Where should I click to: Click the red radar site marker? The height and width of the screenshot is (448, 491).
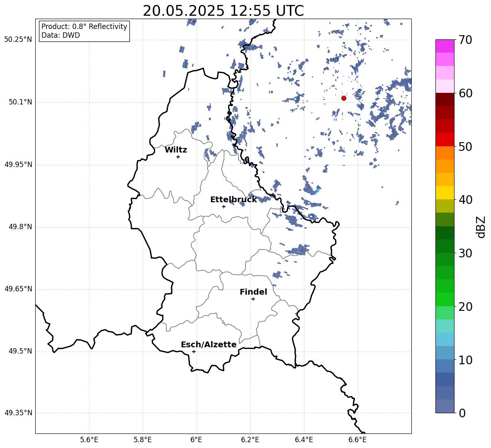344,98
